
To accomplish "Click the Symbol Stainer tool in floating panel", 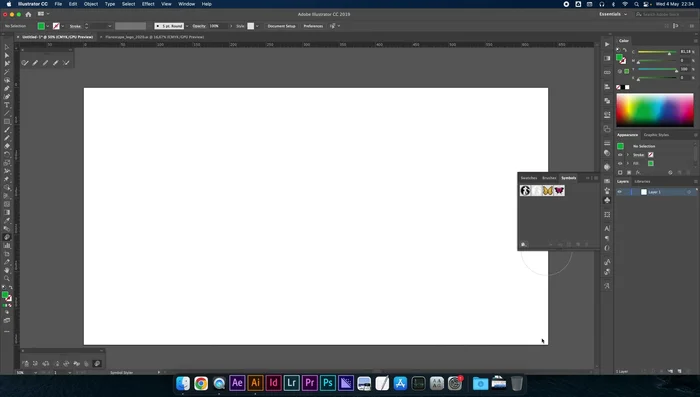I will click(x=76, y=364).
